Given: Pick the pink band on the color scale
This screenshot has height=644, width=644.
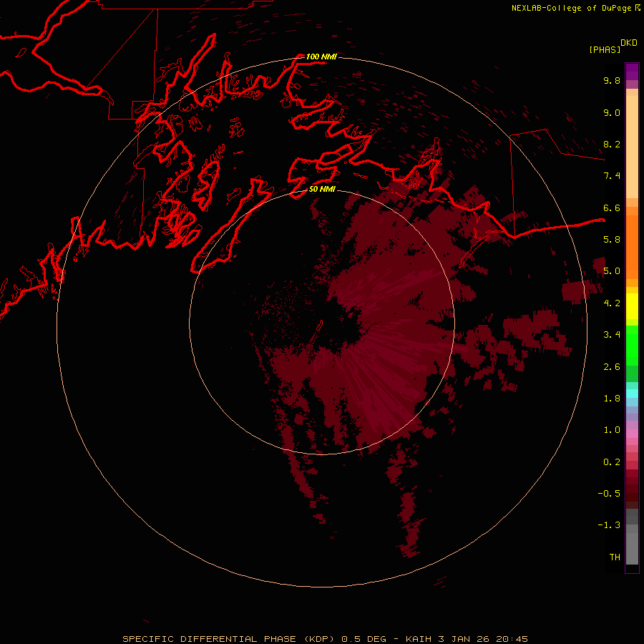Looking at the screenshot, I should [x=632, y=434].
